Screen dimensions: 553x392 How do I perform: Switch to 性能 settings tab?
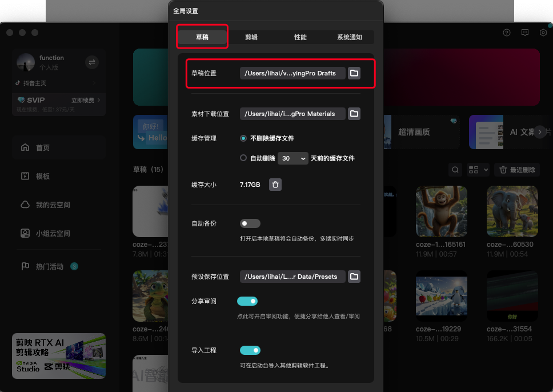(x=300, y=37)
